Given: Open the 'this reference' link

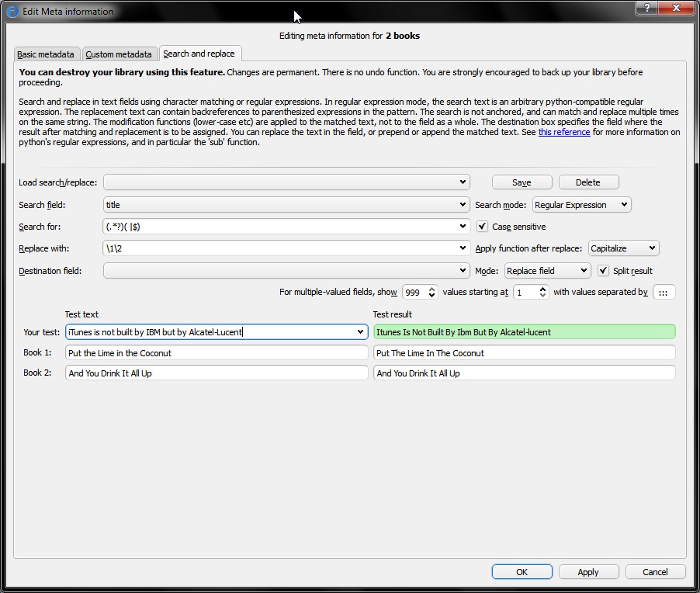Looking at the screenshot, I should [564, 132].
